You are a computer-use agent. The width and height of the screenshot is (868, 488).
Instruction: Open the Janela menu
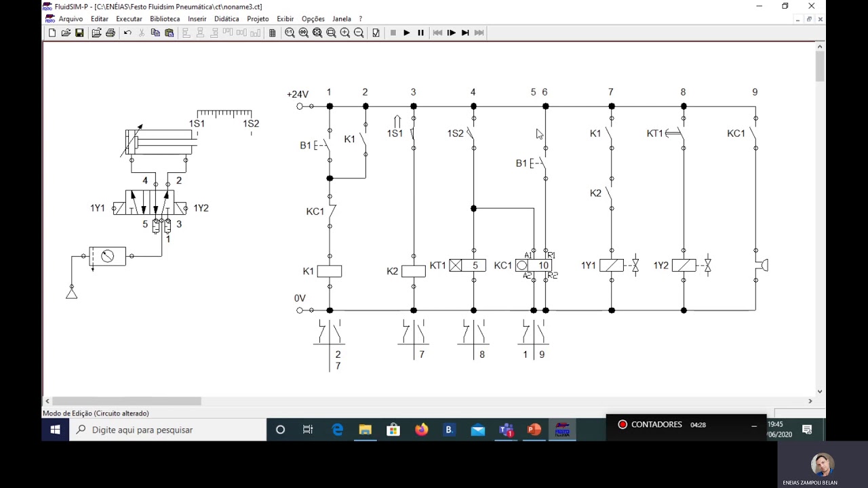pos(342,19)
